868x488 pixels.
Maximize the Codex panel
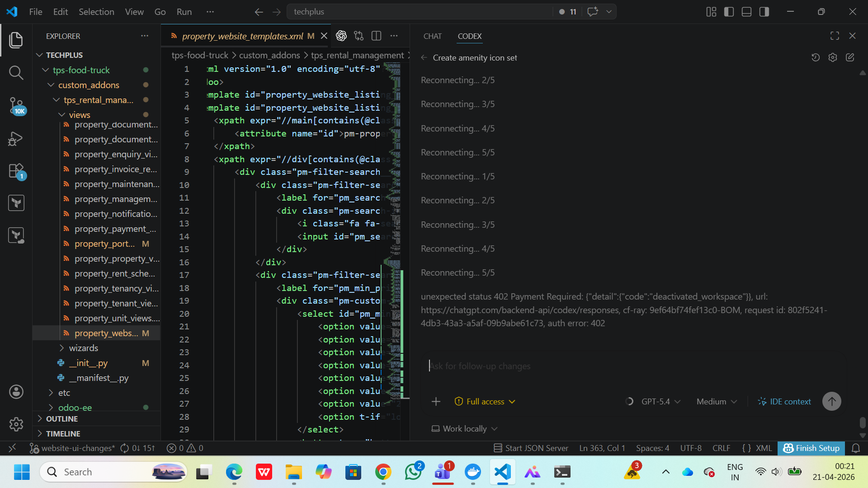(835, 36)
